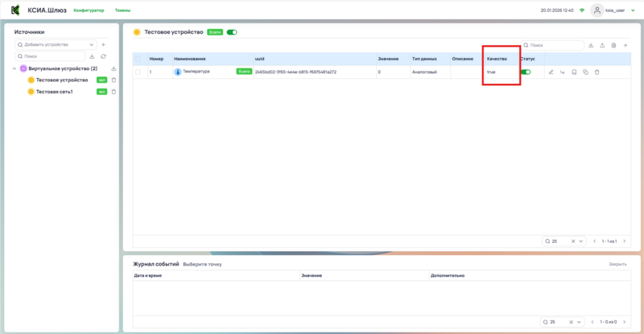The width and height of the screenshot is (644, 334).
Task: Open the Конфигуратор tab
Action: pyautogui.click(x=89, y=10)
